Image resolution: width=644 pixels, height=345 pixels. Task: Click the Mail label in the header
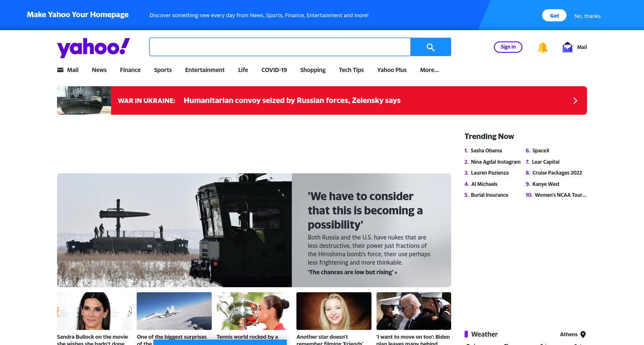coord(582,47)
